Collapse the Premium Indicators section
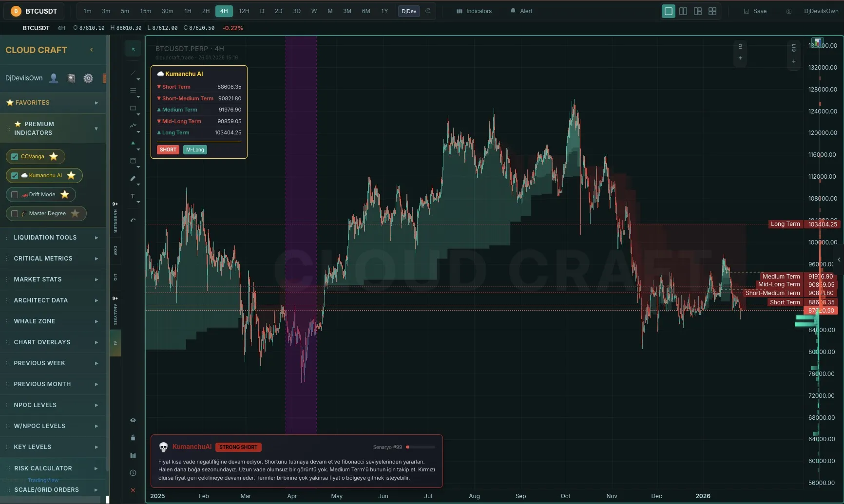844x504 pixels. point(53,129)
